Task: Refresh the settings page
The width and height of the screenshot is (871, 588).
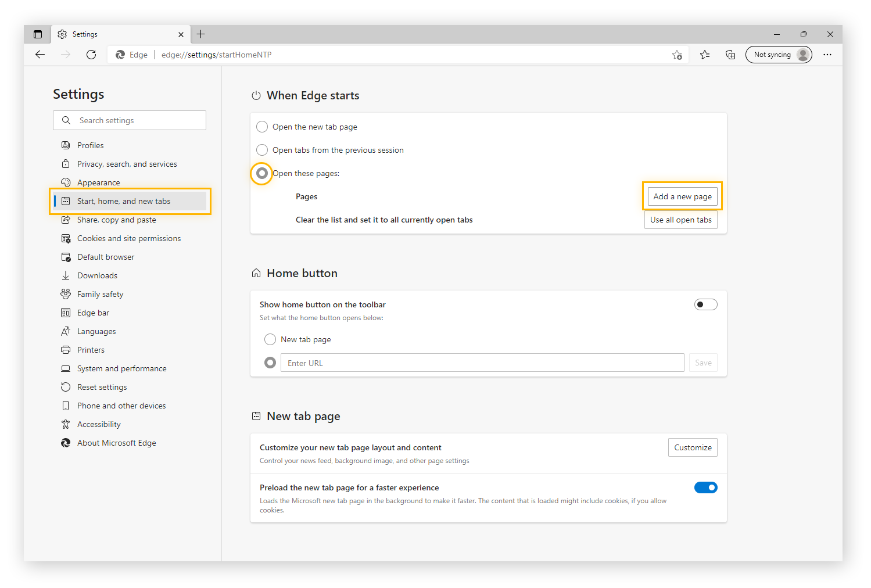Action: [x=91, y=54]
